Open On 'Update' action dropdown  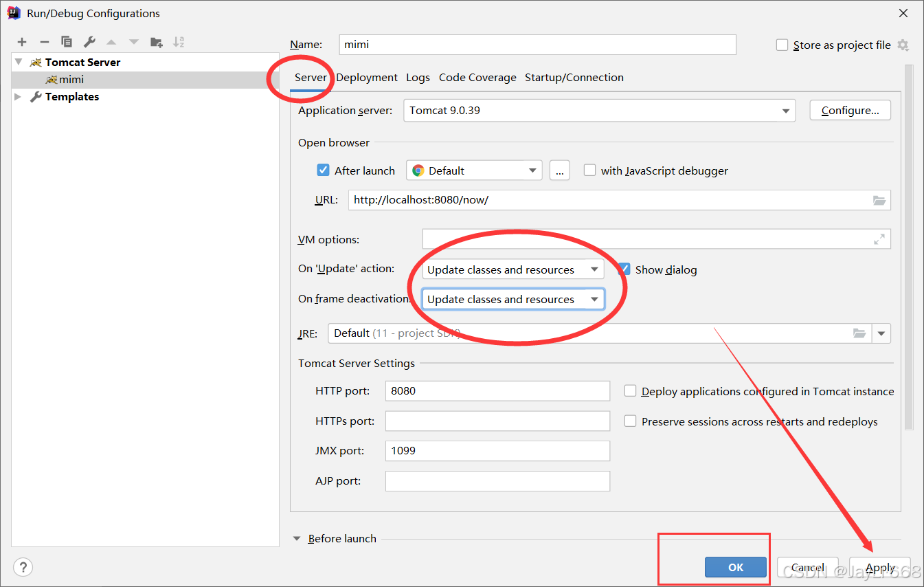click(x=513, y=269)
